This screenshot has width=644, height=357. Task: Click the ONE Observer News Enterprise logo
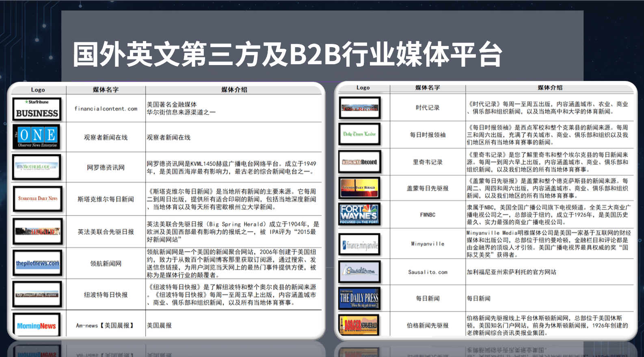(37, 137)
